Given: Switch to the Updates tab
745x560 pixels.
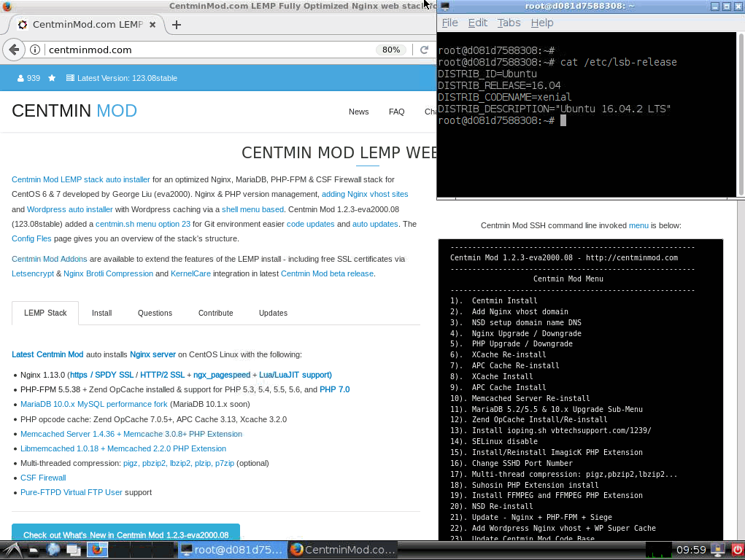Looking at the screenshot, I should [273, 313].
